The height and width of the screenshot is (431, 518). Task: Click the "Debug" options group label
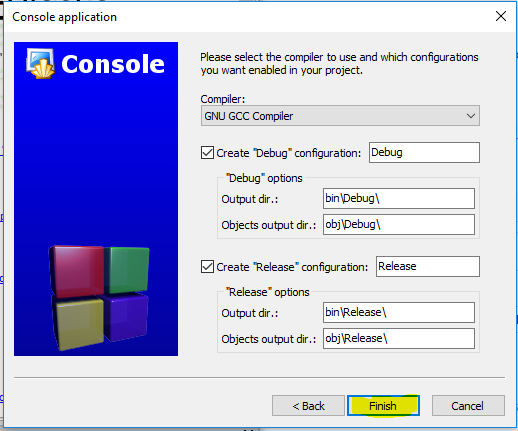click(264, 178)
